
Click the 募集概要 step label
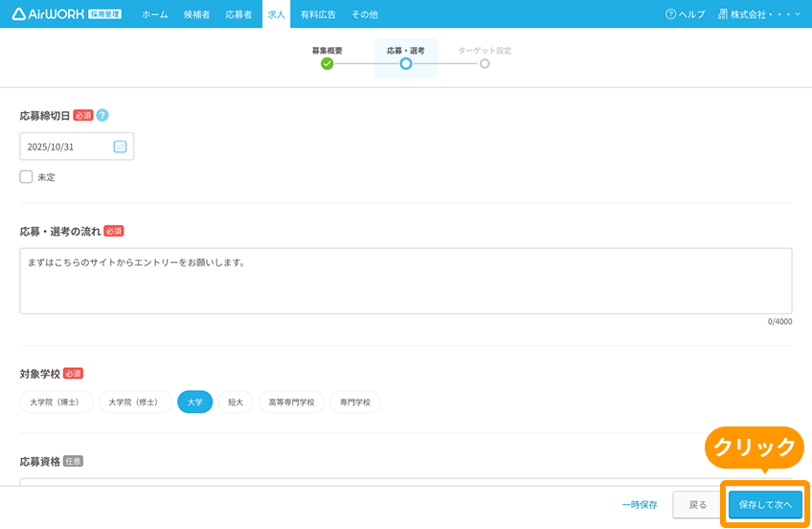(327, 50)
